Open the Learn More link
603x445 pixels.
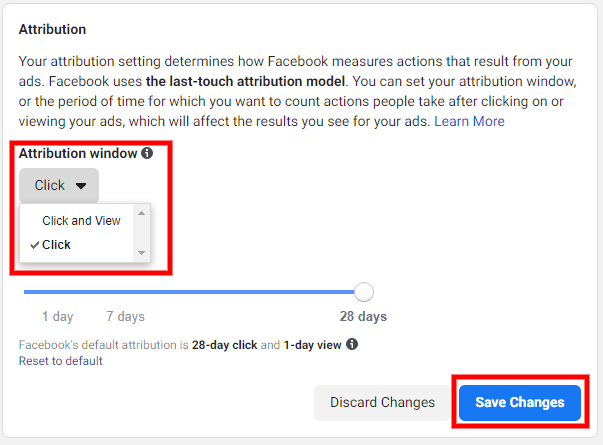point(469,121)
